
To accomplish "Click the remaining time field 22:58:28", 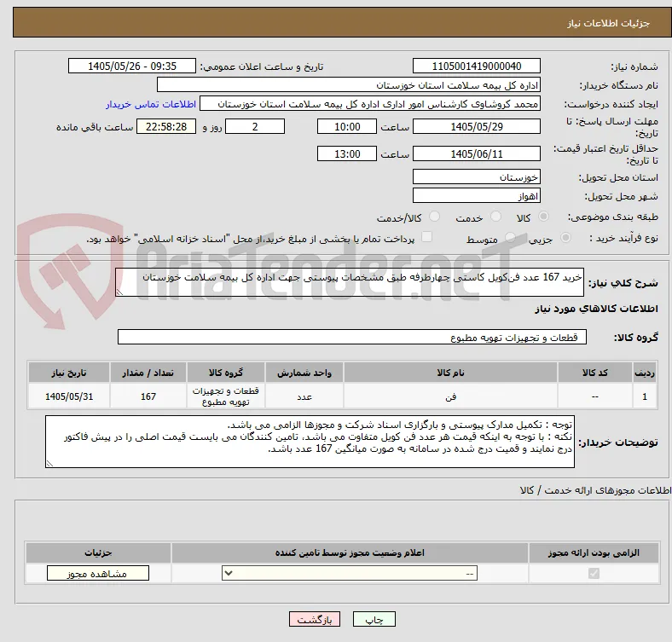I will click(x=166, y=127).
